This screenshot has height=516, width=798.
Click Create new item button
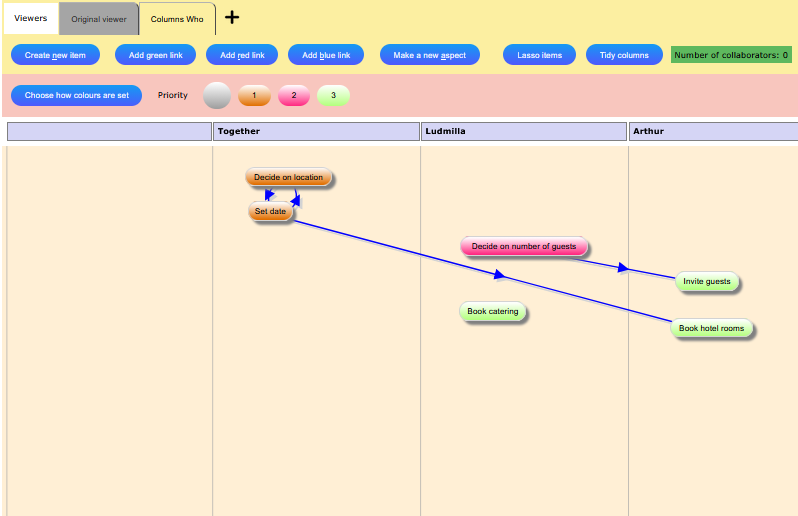click(55, 55)
